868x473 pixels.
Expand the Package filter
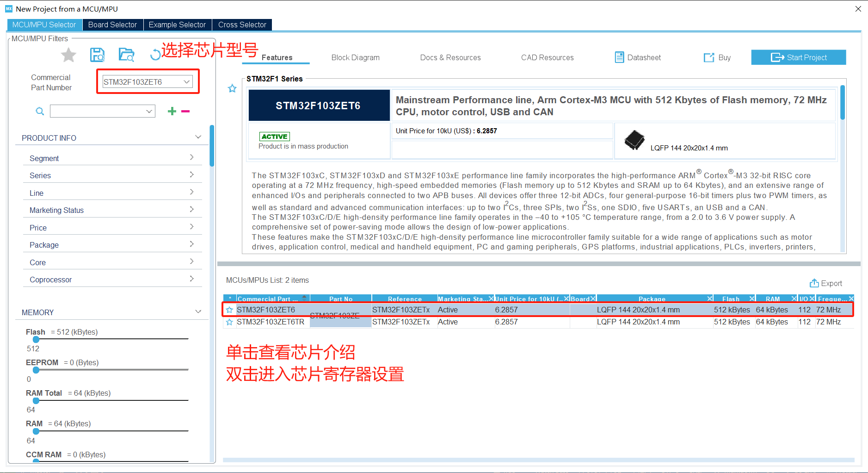pyautogui.click(x=192, y=244)
